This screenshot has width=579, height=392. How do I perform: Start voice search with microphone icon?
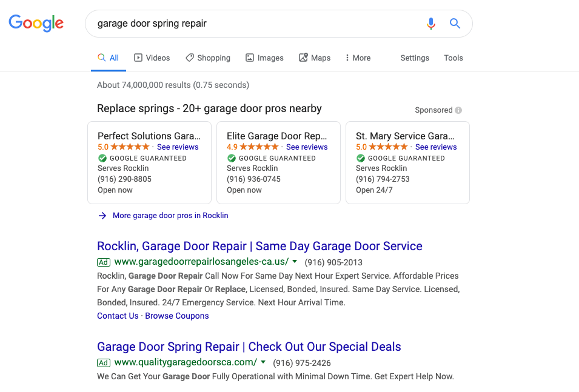point(430,23)
